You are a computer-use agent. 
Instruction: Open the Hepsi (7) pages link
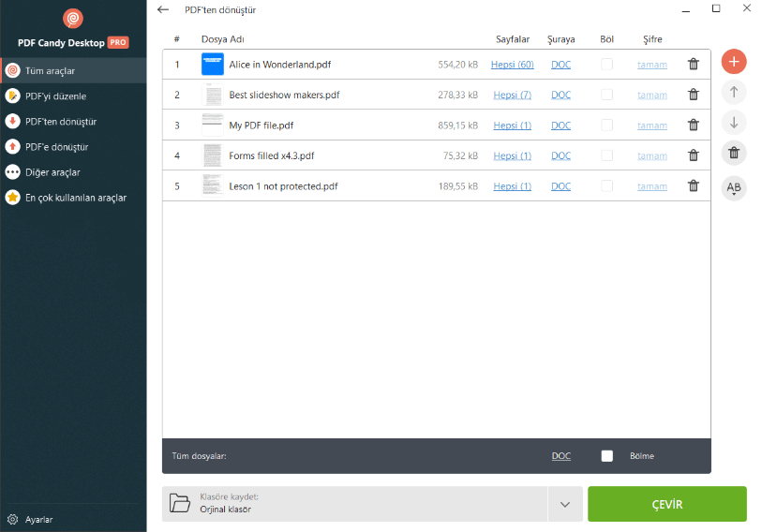(512, 95)
